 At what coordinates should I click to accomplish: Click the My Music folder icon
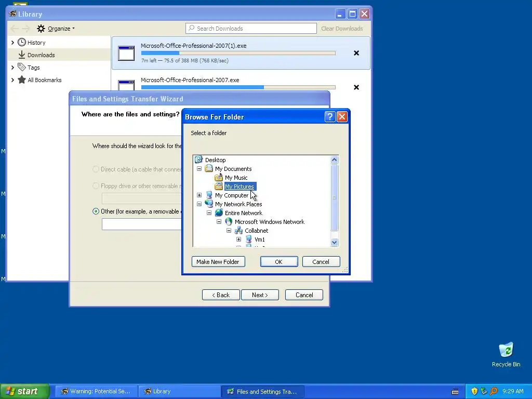tap(219, 178)
